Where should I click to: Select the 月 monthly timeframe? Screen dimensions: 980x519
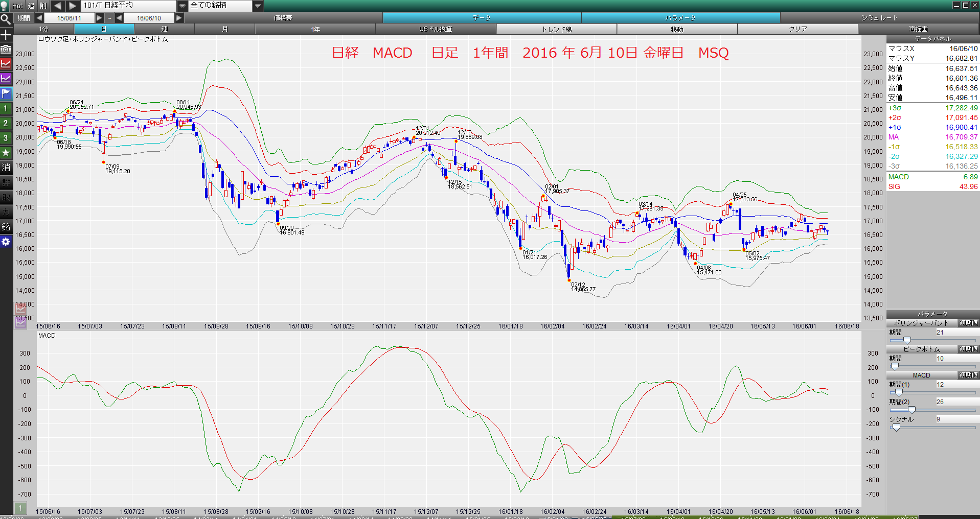coord(225,29)
